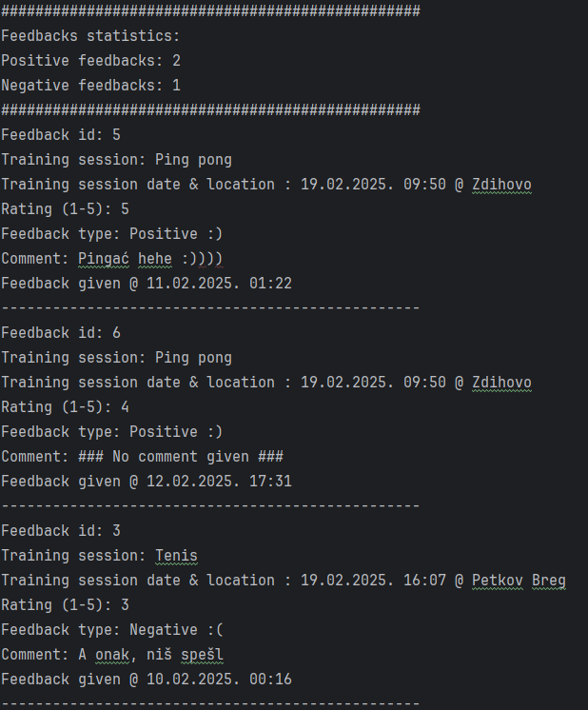This screenshot has width=588, height=710.
Task: Click the underlined word 'Petkov'
Action: pyautogui.click(x=498, y=581)
